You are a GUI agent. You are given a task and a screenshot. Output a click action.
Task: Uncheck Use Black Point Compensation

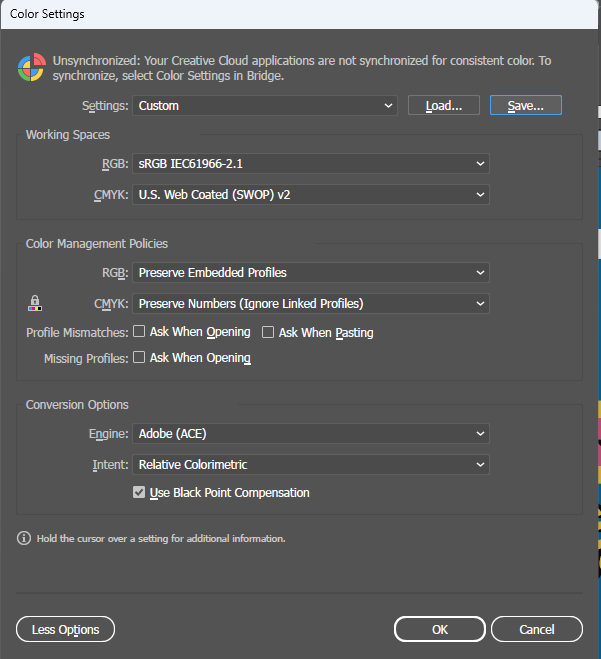[x=139, y=492]
